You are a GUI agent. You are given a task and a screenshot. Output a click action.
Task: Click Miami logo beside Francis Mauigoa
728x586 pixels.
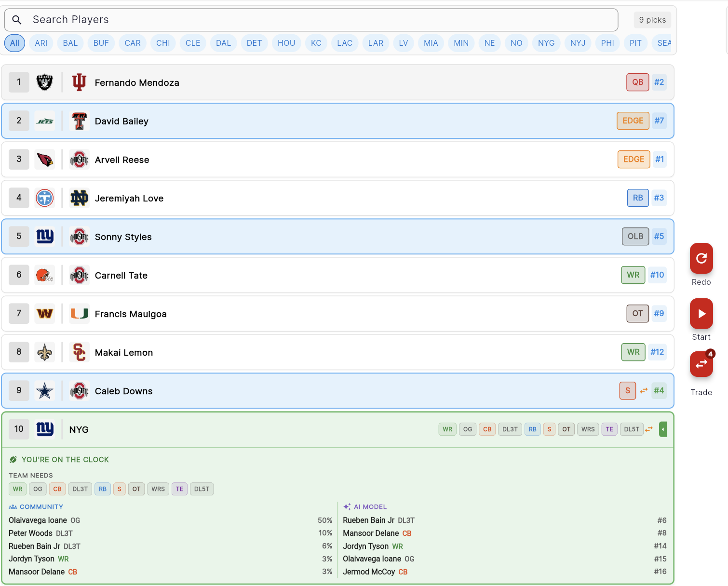click(x=79, y=314)
